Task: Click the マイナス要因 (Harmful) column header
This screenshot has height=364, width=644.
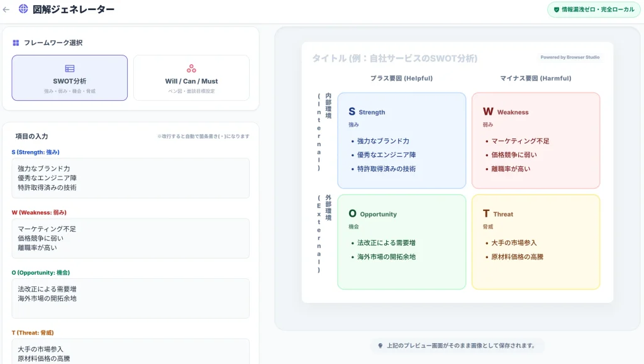Action: (536, 78)
